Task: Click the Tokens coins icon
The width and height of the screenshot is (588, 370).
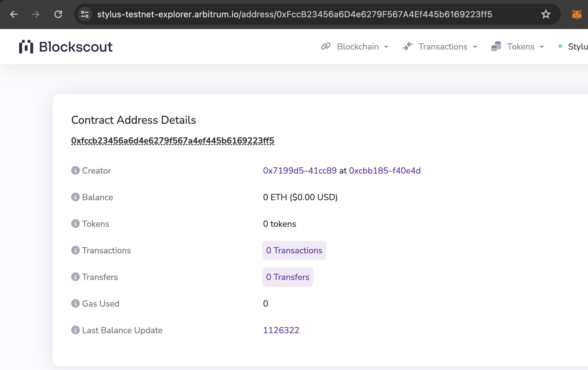Action: [x=496, y=46]
